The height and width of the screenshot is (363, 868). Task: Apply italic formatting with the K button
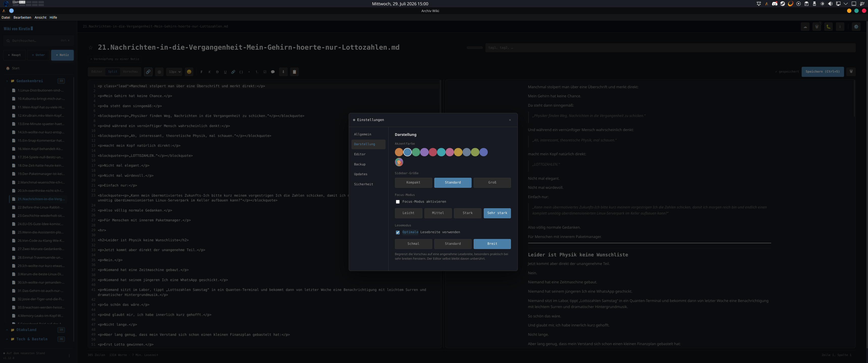point(209,72)
